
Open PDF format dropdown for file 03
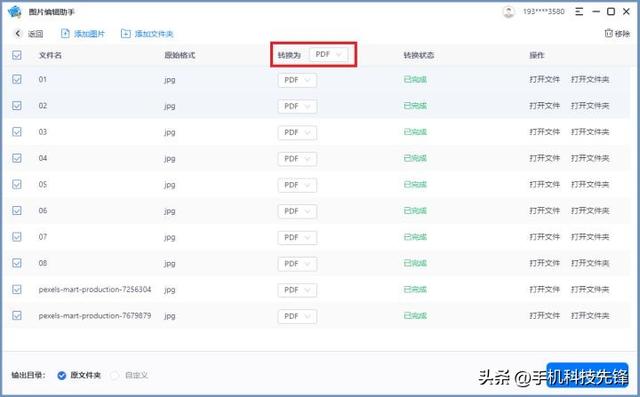coord(297,133)
